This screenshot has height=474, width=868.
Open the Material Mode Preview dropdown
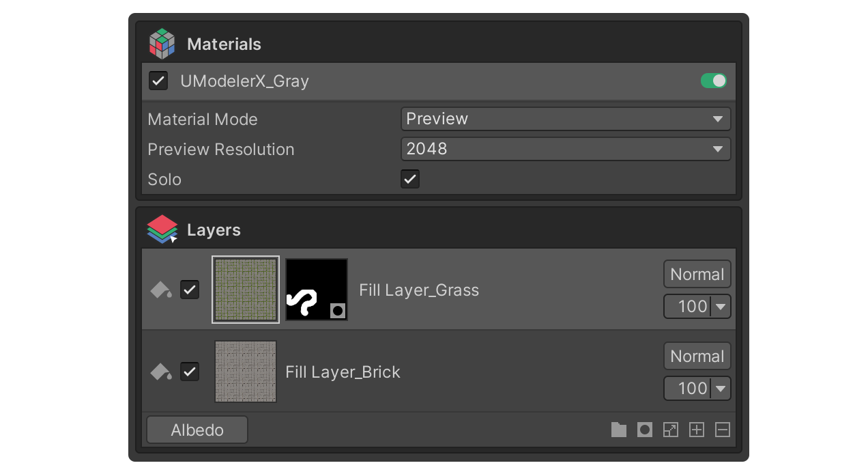[566, 118]
